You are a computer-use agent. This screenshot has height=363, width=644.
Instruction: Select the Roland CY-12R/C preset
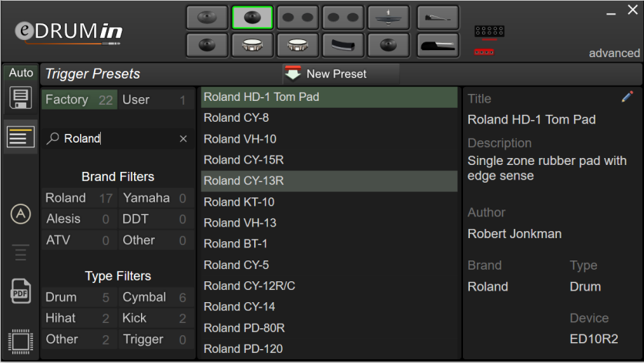[329, 286]
